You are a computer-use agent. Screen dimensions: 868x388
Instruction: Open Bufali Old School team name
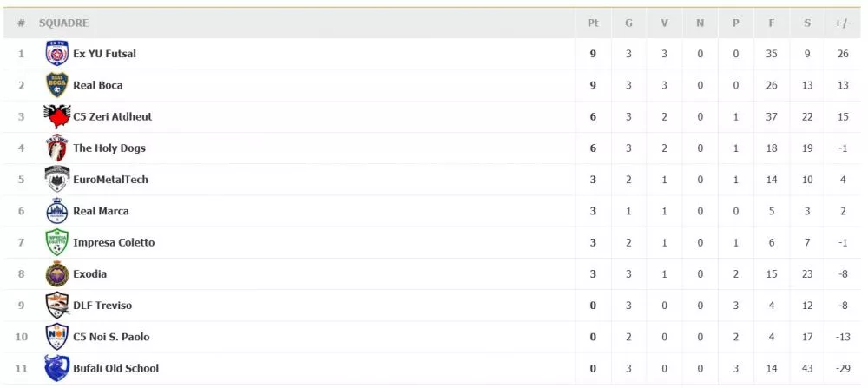point(115,368)
